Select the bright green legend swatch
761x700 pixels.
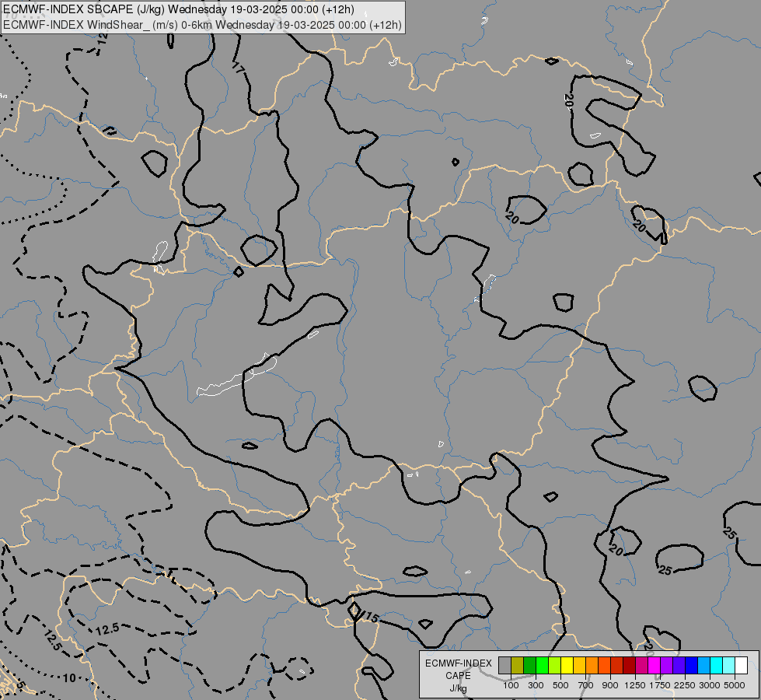[542, 665]
